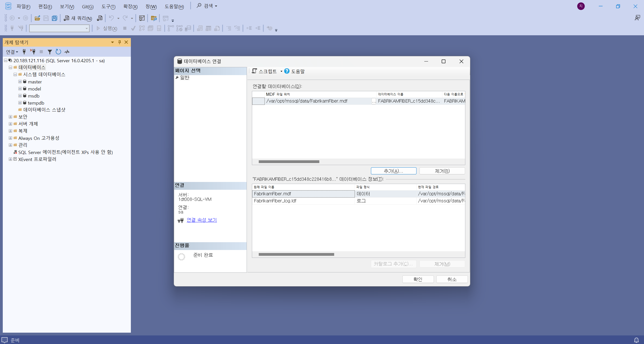This screenshot has height=344, width=644.
Task: Open the 보기(V) menu
Action: pos(67,7)
